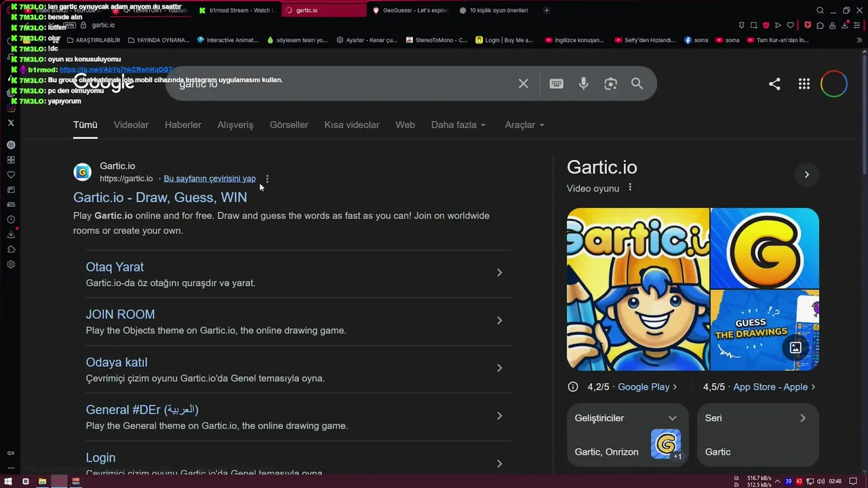Switch to the GeoGuessr browser tab
This screenshot has width=868, height=488.
(411, 10)
